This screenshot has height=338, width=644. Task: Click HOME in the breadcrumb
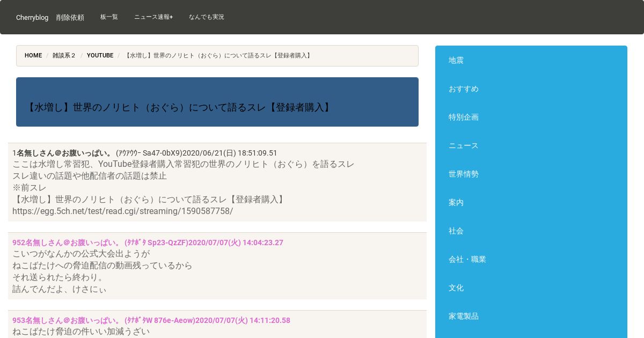click(33, 55)
